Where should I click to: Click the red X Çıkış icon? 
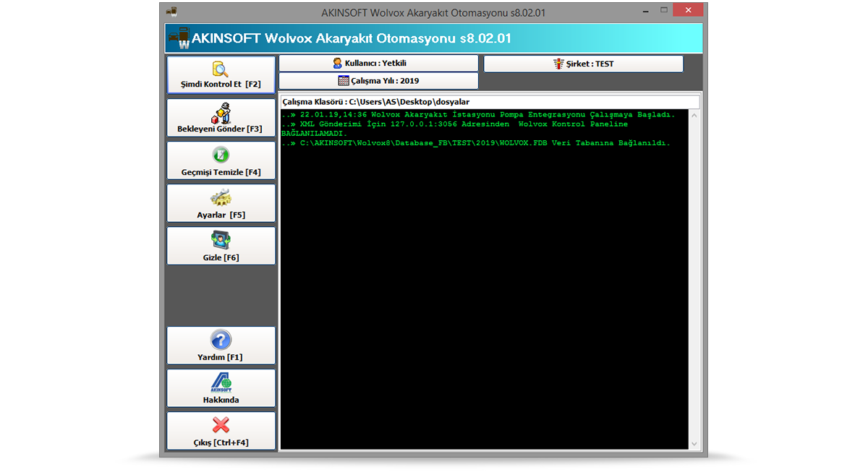221,425
